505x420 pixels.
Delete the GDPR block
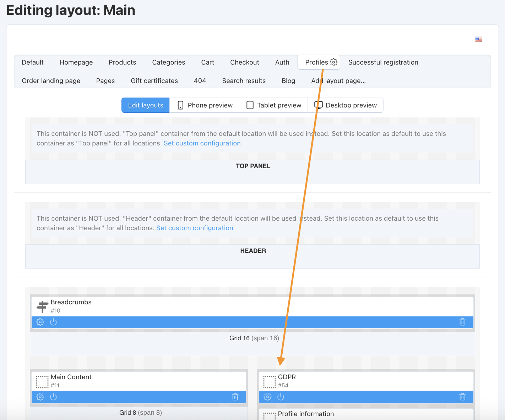click(x=462, y=397)
